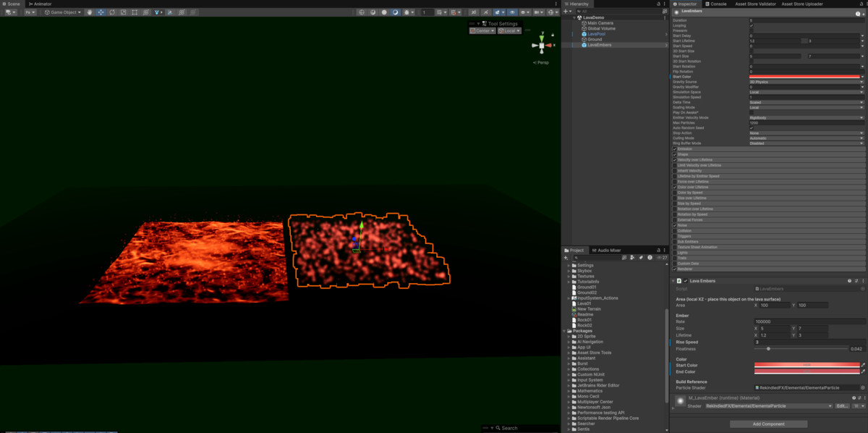Click the Add Component button
868x433 pixels.
coord(768,424)
